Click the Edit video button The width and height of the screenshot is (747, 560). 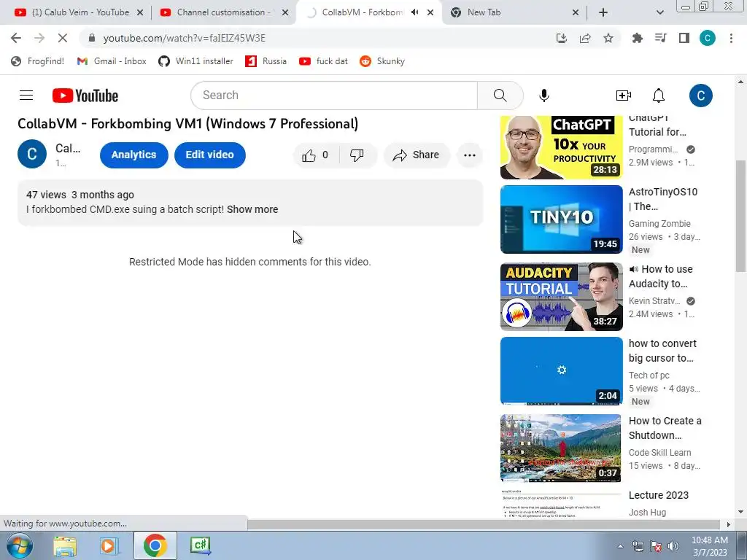click(x=209, y=155)
